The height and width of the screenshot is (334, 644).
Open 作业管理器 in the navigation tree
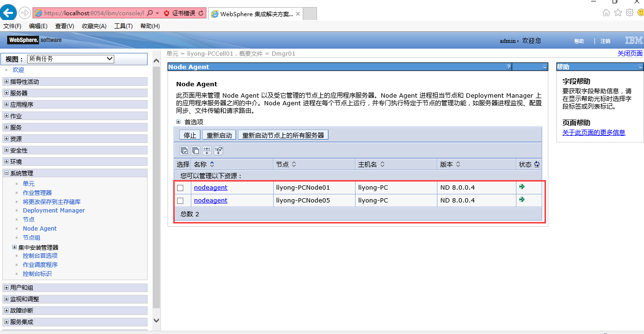38,192
